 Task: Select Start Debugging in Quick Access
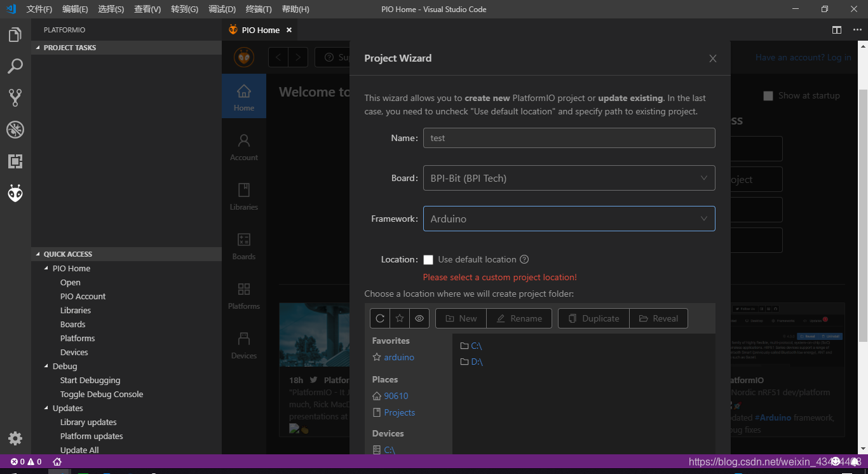(90, 380)
